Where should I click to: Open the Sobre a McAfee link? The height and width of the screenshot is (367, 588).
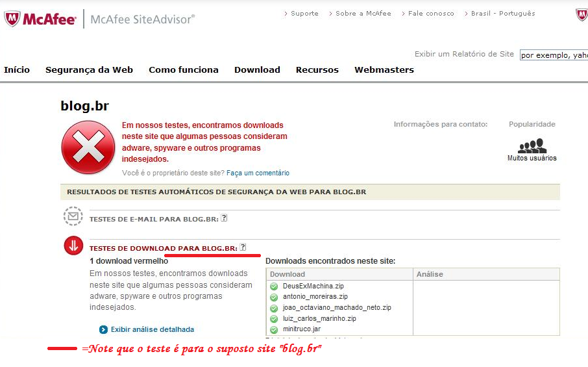point(363,14)
